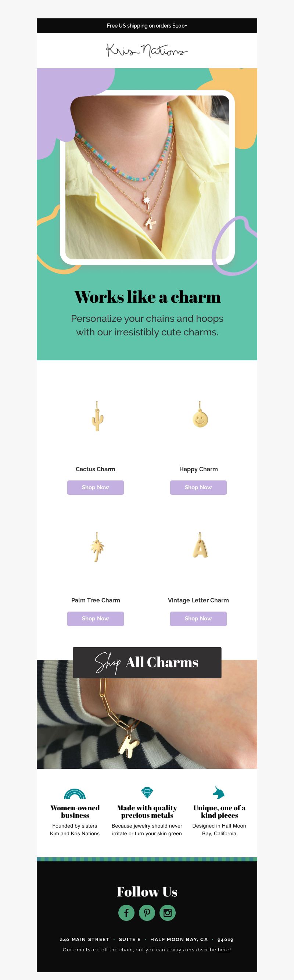The image size is (294, 980).
Task: Shop Now under Vintage Letter Charm
Action: (x=198, y=619)
